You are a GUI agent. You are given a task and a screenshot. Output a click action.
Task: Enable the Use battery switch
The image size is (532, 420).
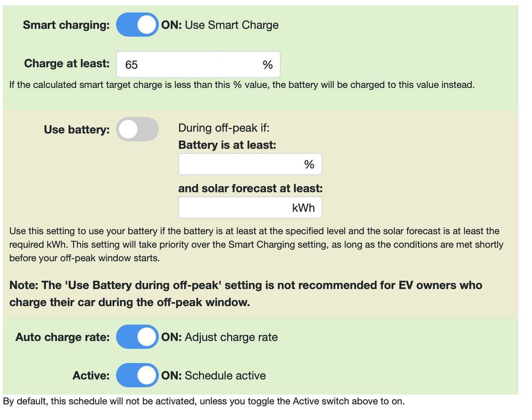(x=137, y=129)
